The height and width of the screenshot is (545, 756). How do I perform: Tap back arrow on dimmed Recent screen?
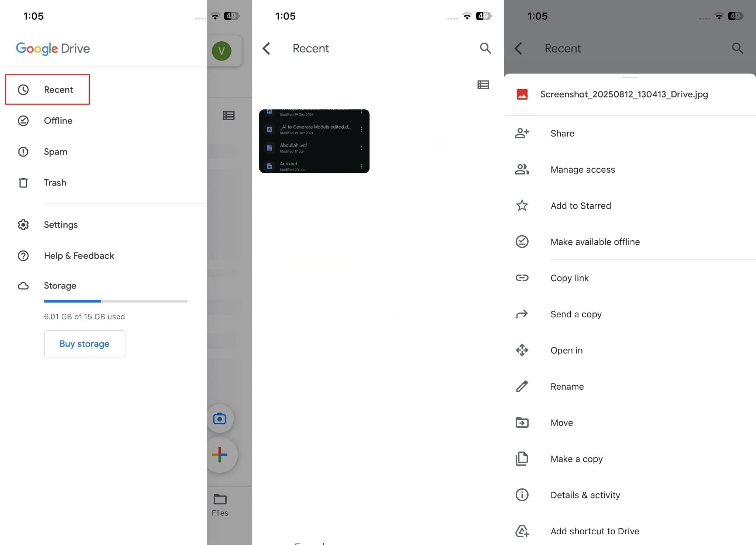coord(518,48)
